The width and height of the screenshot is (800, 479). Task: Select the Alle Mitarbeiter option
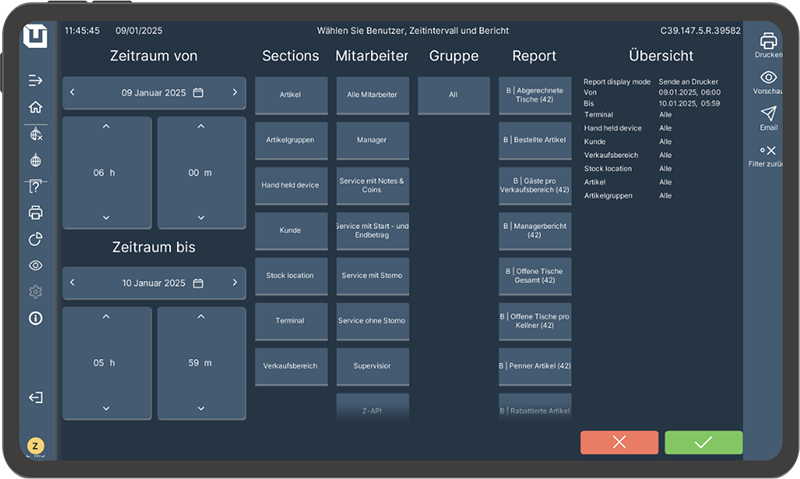[372, 95]
